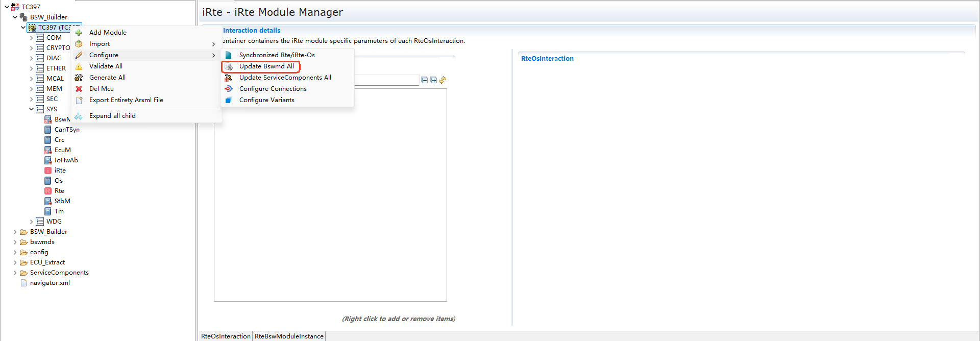The image size is (980, 341).
Task: Select Export Entirety Arxml File
Action: (126, 100)
